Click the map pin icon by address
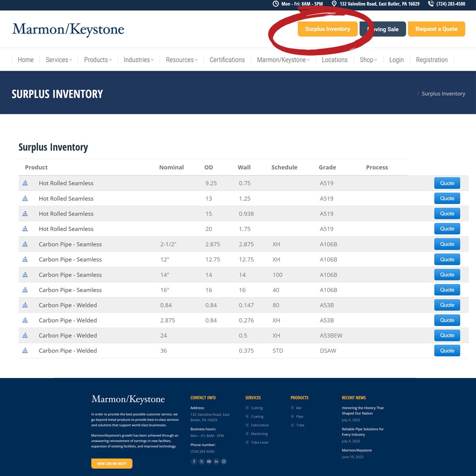476x476 pixels. point(334,4)
